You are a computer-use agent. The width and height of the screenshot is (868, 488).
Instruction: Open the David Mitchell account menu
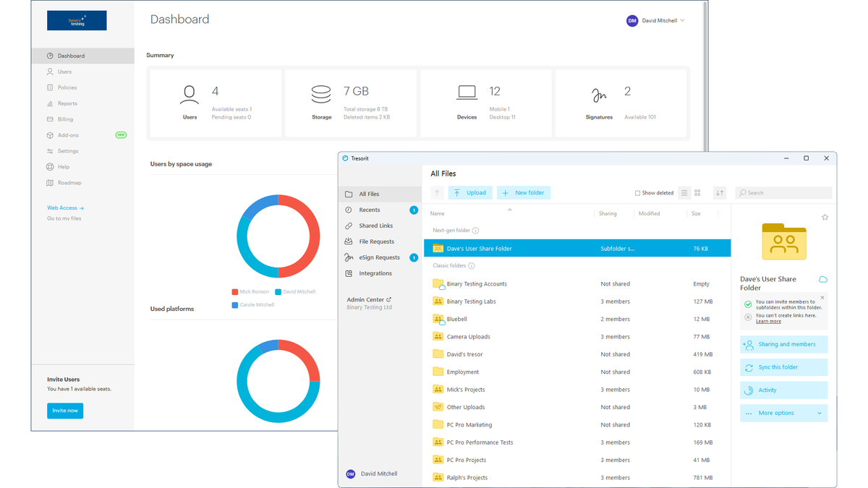(655, 21)
